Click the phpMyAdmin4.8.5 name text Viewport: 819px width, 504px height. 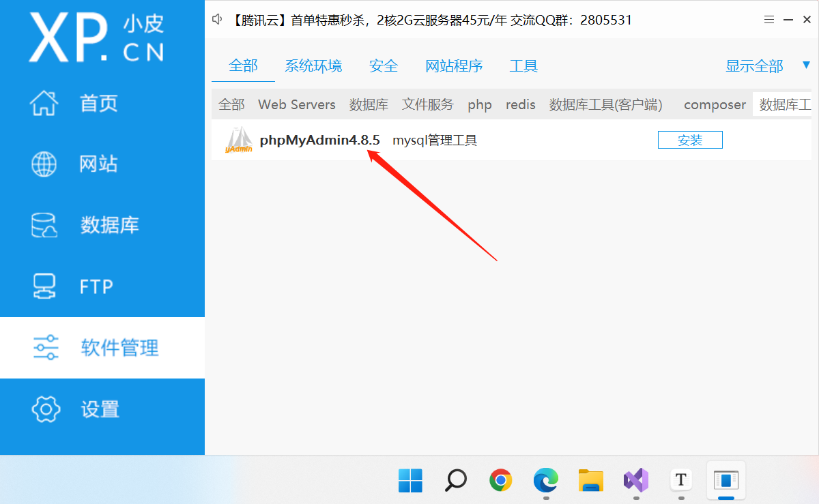(x=319, y=140)
